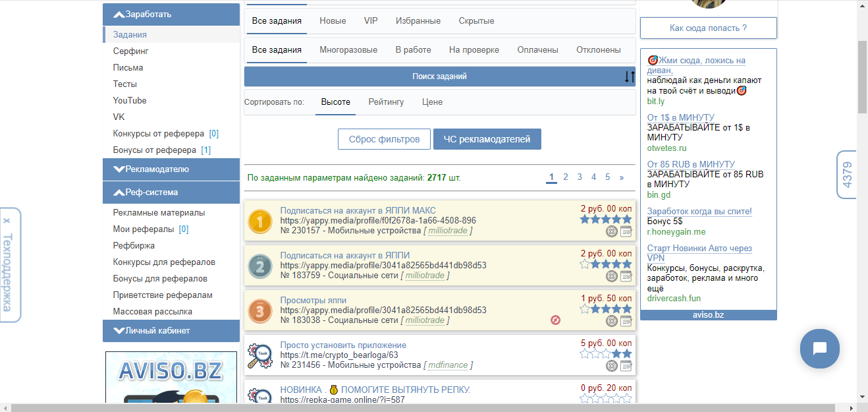Sort tasks by Цене
Image resolution: width=868 pixels, height=412 pixels.
432,102
